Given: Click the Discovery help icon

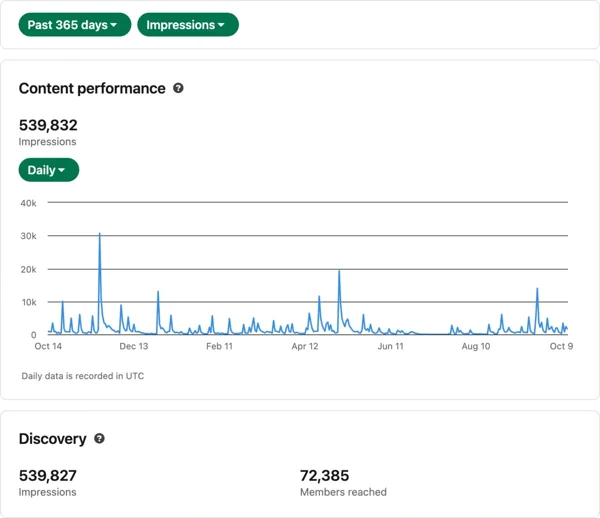Looking at the screenshot, I should click(x=99, y=439).
